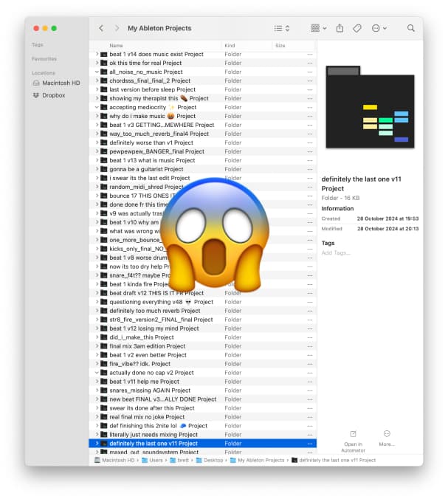Select 'definitely worse than v1 Project'
Image resolution: width=448 pixels, height=499 pixels.
pyautogui.click(x=203, y=142)
